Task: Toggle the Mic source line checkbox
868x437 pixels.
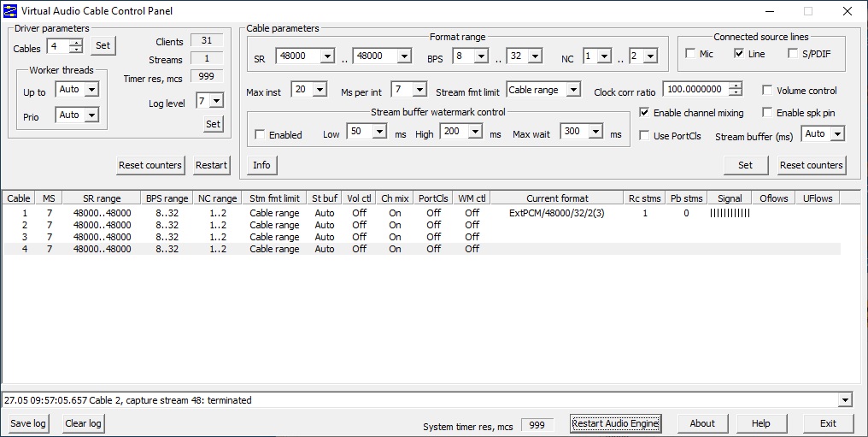Action: tap(690, 54)
